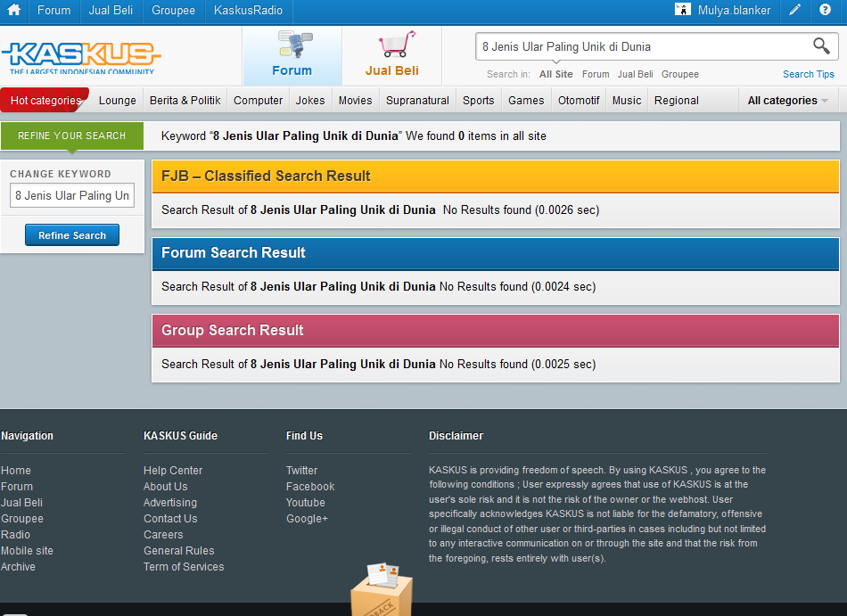Open KaskusRadio in top menu
Viewport: 847px width, 616px height.
249,11
